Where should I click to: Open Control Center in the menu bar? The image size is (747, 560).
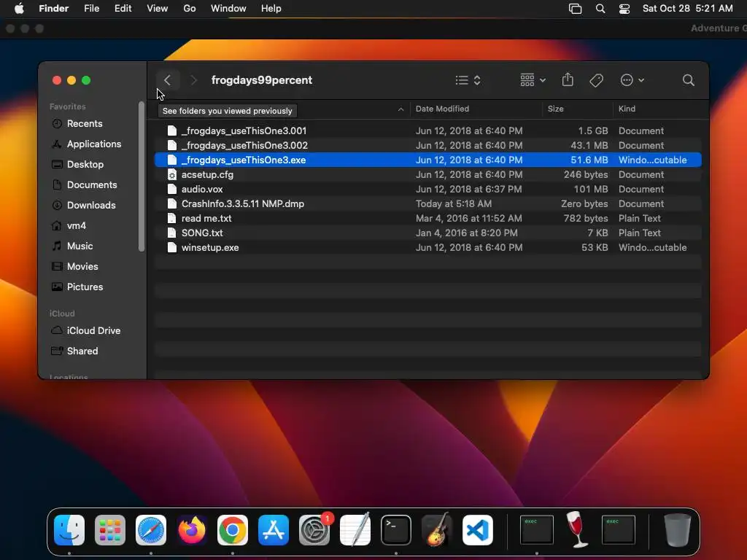(x=624, y=9)
